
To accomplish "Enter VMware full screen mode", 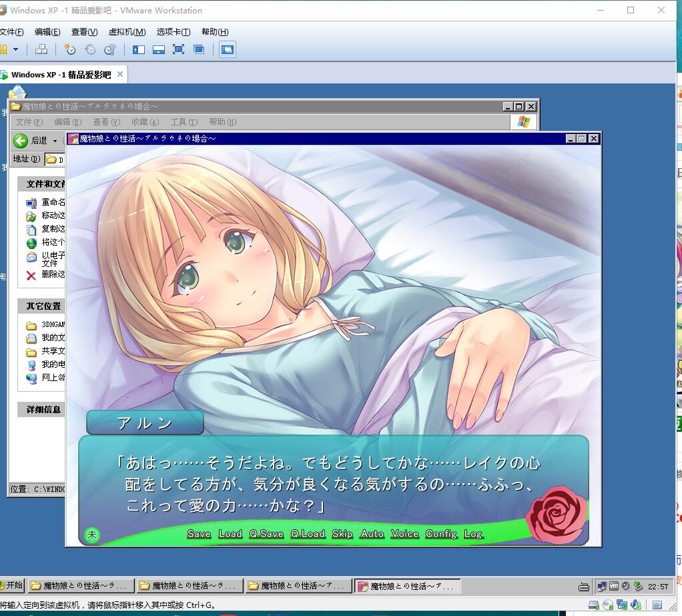I will (178, 49).
